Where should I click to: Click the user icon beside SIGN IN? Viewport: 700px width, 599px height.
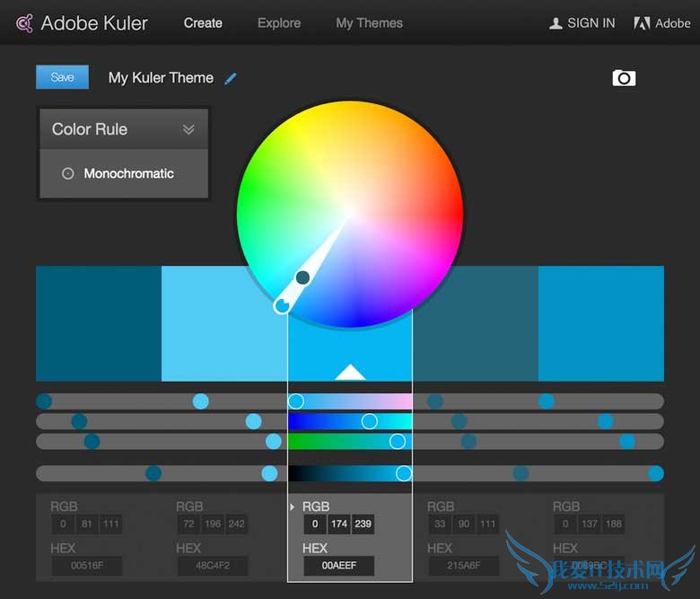[x=556, y=23]
